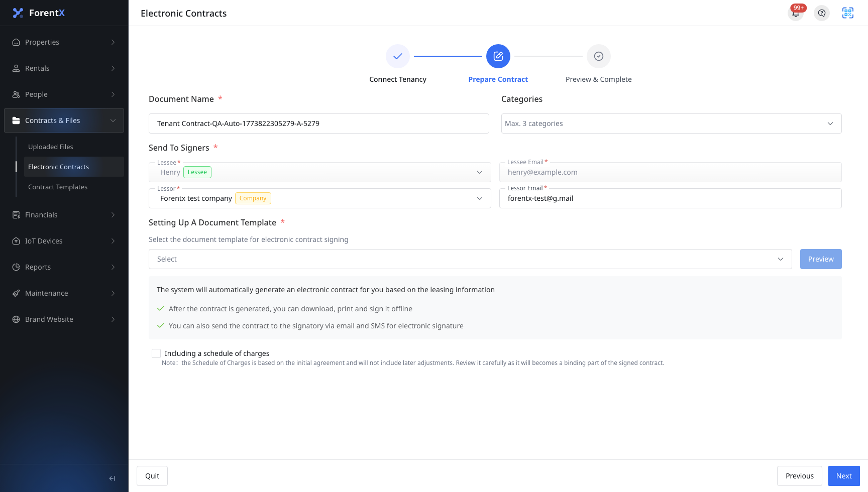
Task: Open the Maintenance menu item
Action: (x=64, y=293)
